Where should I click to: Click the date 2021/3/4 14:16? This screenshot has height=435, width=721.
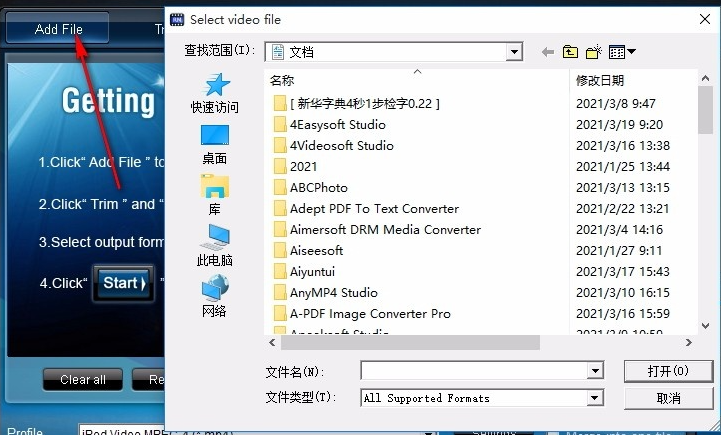pyautogui.click(x=619, y=229)
